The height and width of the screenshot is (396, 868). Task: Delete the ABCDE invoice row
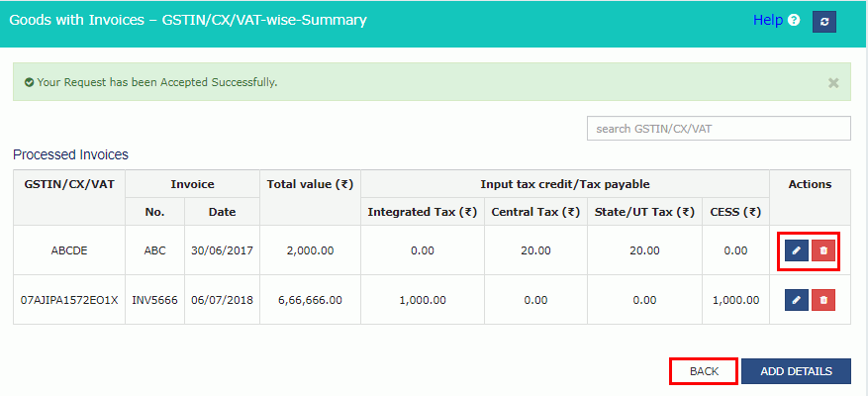pos(823,250)
